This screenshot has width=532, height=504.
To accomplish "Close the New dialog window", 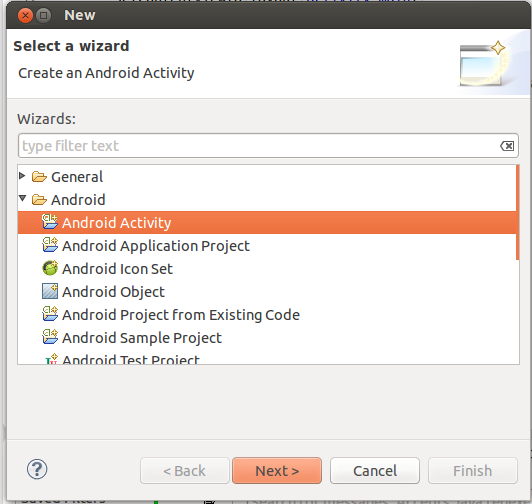I will 25,15.
